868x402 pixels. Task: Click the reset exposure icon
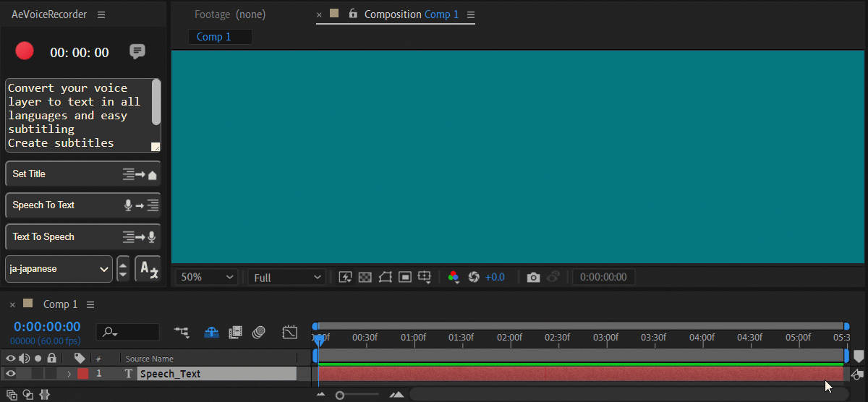click(x=475, y=277)
